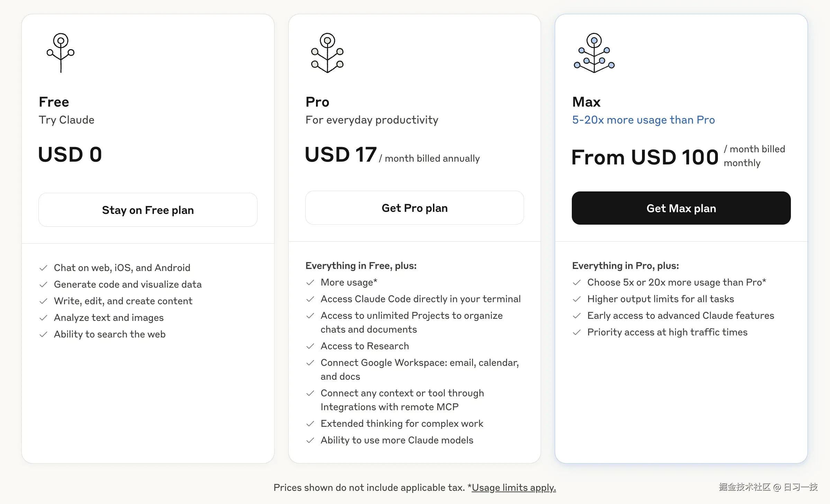Click the "5-20x more usage than Pro" text

coord(643,120)
